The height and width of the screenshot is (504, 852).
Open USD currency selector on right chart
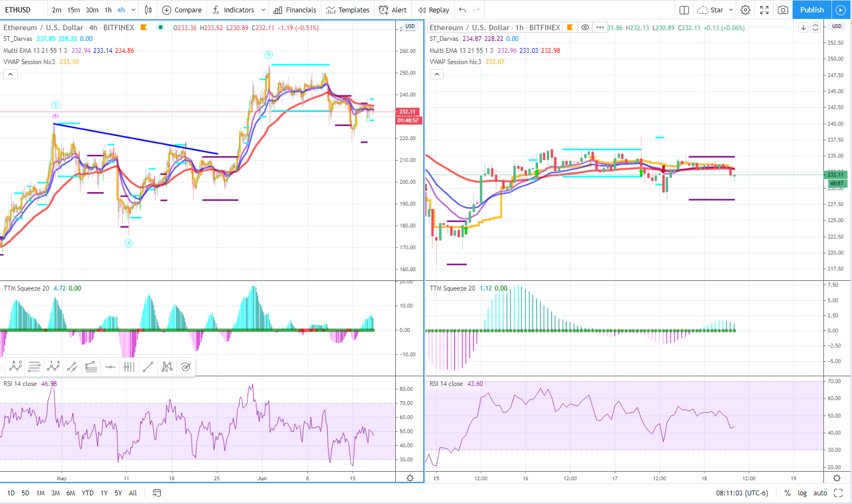[x=837, y=26]
